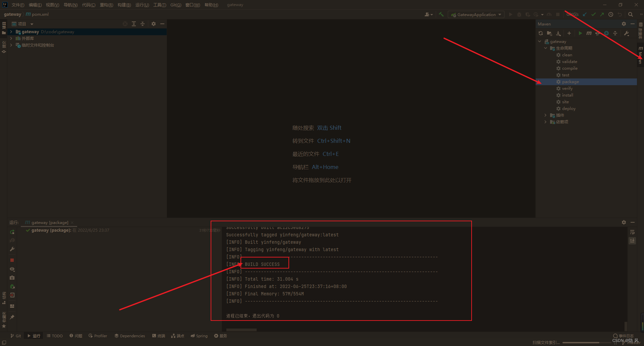This screenshot has width=644, height=346.
Task: Collapse the gateway node in Maven tree
Action: click(540, 42)
